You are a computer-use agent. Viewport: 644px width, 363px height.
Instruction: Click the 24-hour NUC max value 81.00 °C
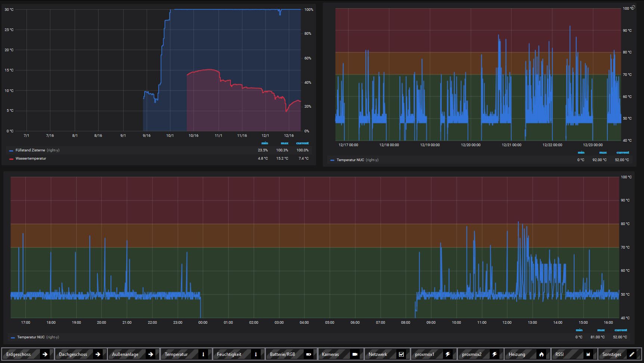coord(598,337)
